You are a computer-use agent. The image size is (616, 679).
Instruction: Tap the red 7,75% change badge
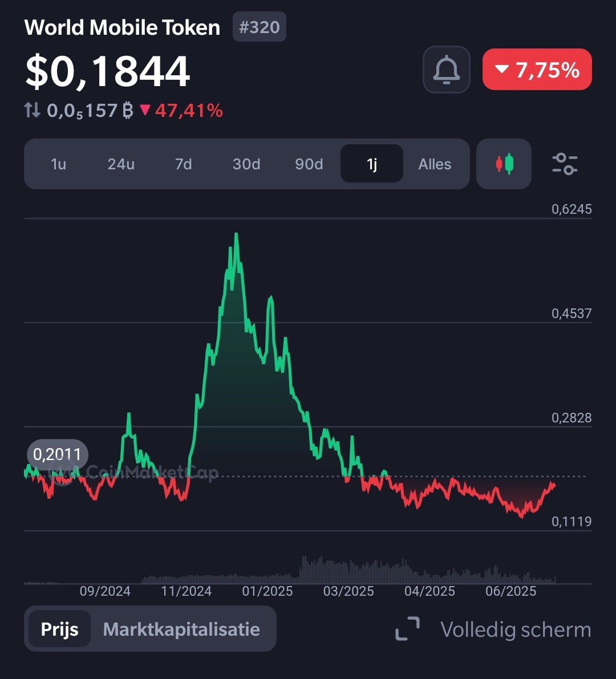click(537, 70)
